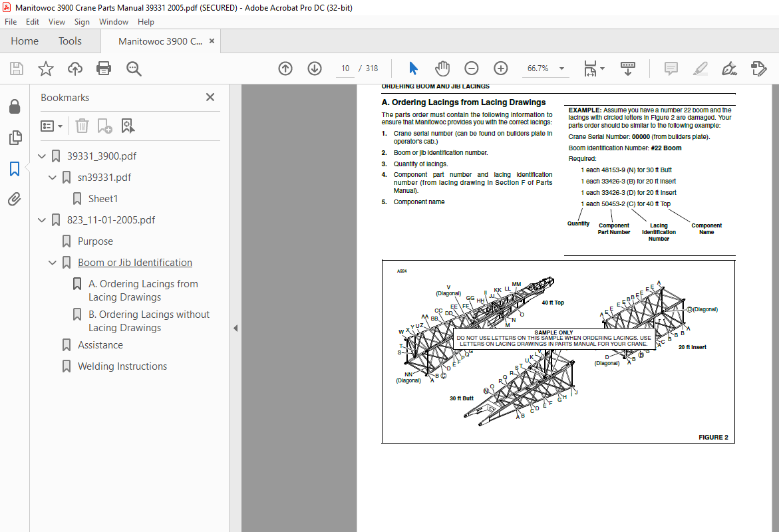Open Welding Instructions bookmark

122,366
